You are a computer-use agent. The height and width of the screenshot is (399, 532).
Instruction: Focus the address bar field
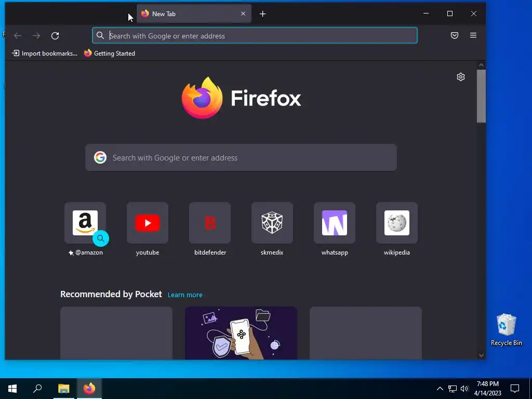[x=255, y=36]
